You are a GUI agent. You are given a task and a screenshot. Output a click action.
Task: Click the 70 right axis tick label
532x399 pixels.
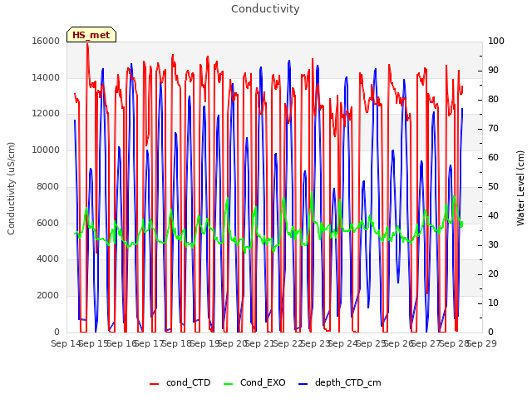coord(493,129)
